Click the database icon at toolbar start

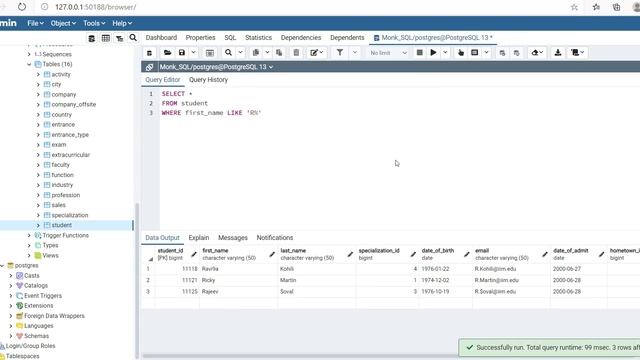149,53
